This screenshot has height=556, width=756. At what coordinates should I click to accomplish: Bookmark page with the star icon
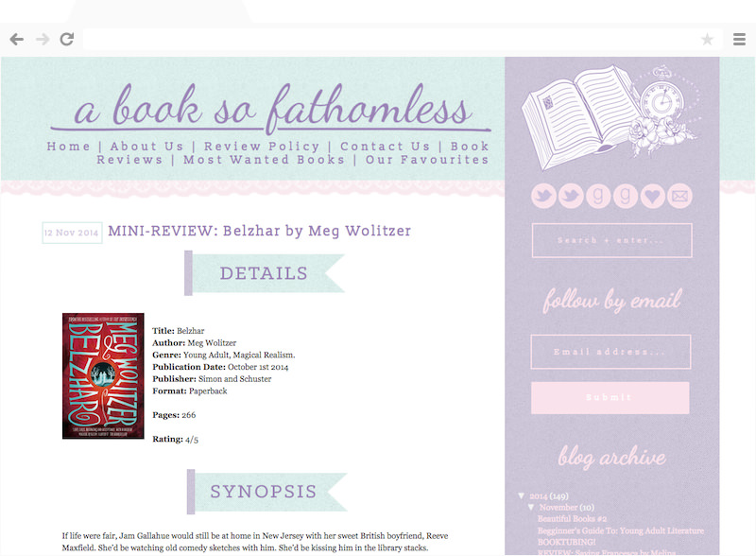[x=707, y=39]
